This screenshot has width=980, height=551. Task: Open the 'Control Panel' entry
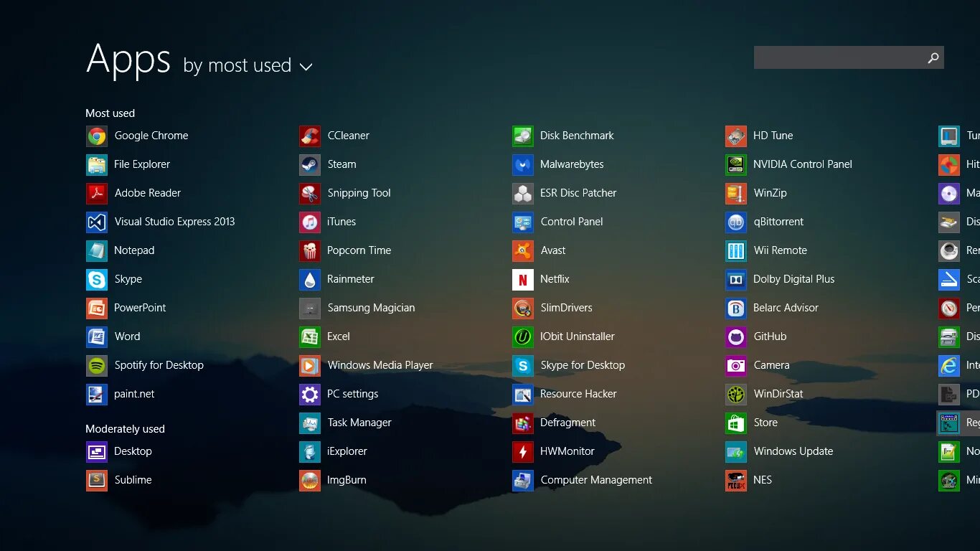click(557, 222)
